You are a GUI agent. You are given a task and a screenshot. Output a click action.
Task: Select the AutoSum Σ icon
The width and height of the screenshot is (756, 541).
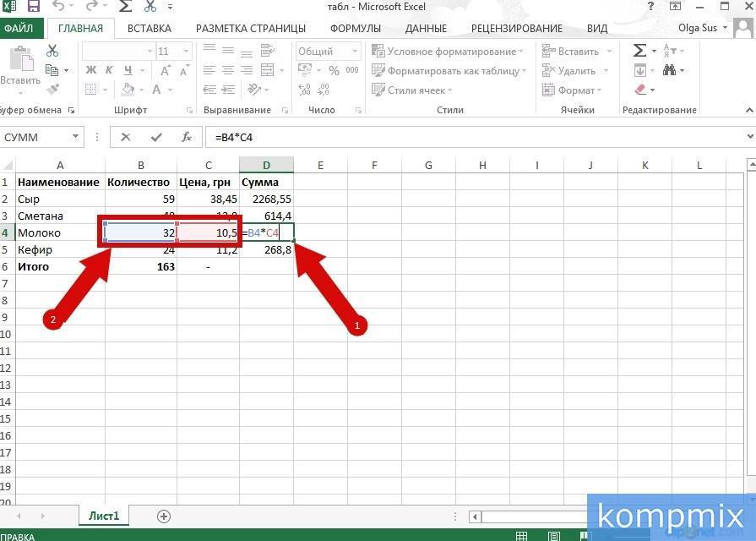pyautogui.click(x=639, y=49)
